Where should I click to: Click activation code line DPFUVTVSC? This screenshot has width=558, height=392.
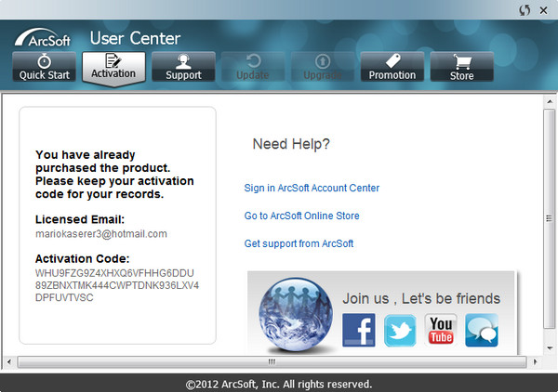point(64,297)
